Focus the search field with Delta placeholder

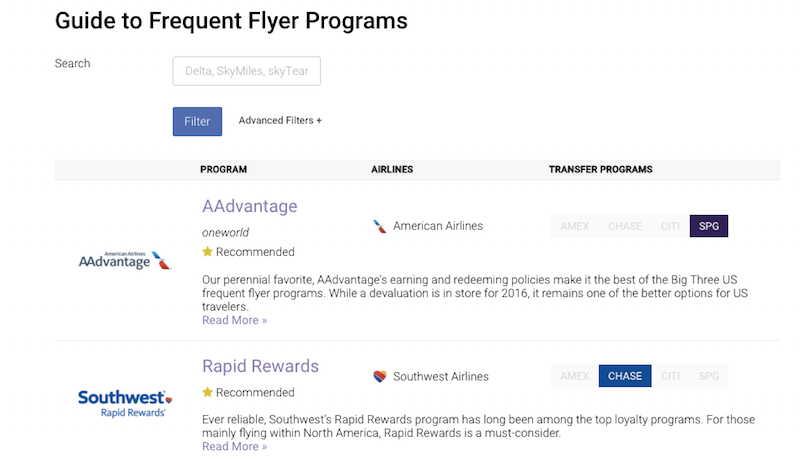(x=246, y=71)
